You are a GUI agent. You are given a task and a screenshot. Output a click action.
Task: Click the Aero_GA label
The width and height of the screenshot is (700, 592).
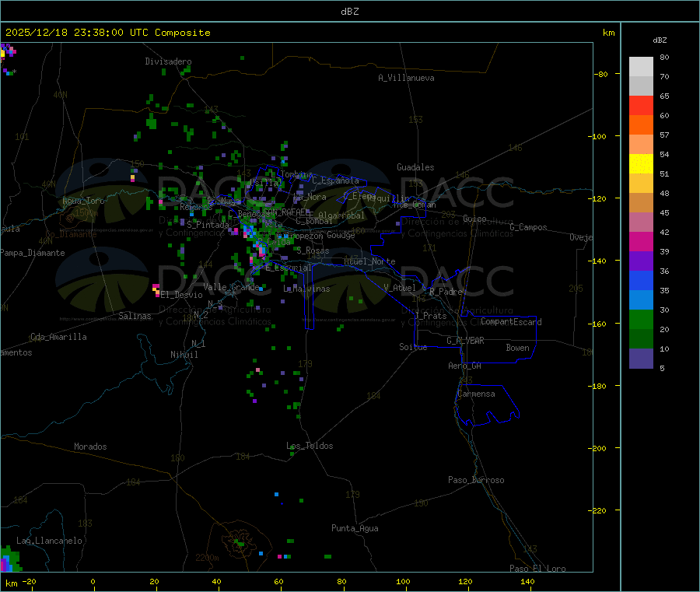(x=465, y=366)
